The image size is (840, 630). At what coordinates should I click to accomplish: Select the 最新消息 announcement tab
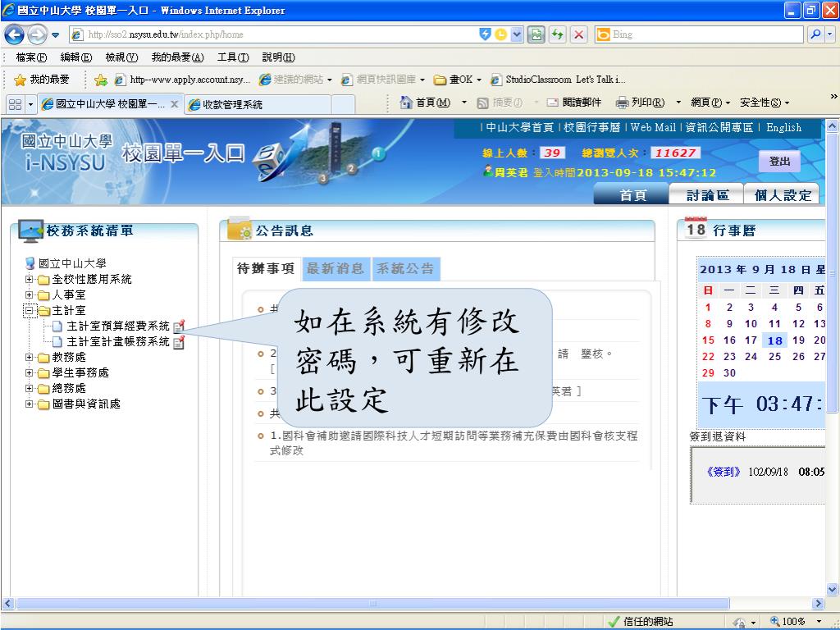pos(336,268)
